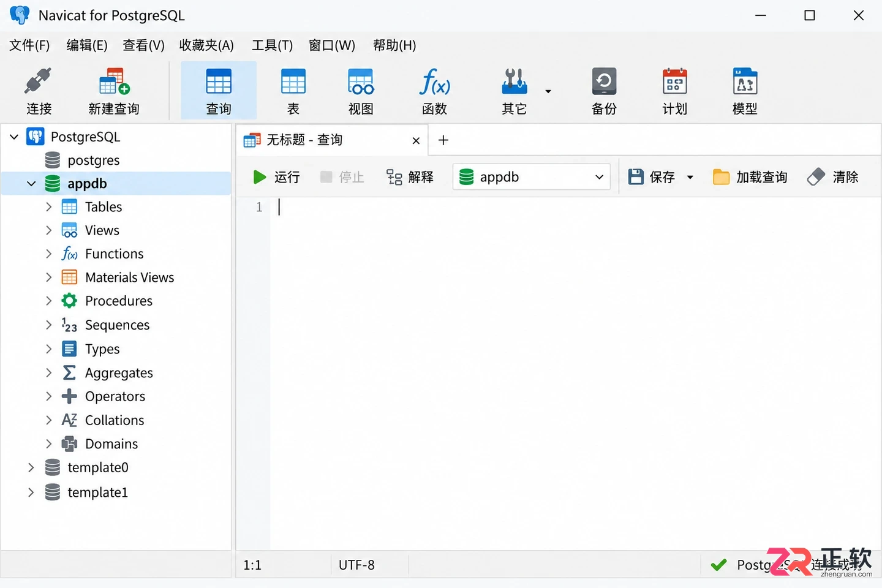
Task: Run the query with 运行 button
Action: (x=276, y=177)
